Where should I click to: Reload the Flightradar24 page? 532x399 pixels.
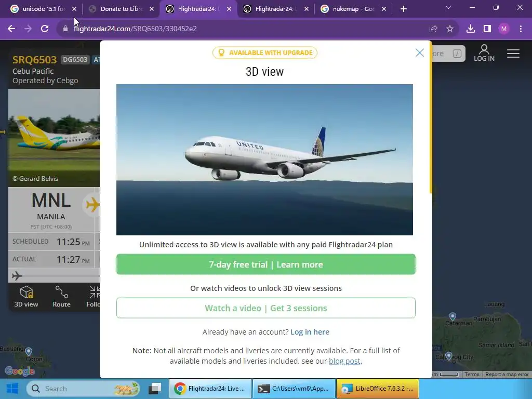coord(45,29)
